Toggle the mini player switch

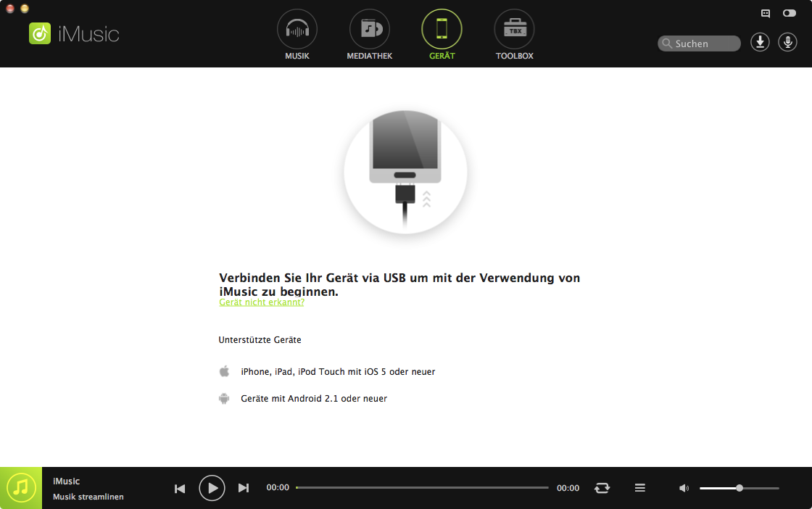point(790,13)
